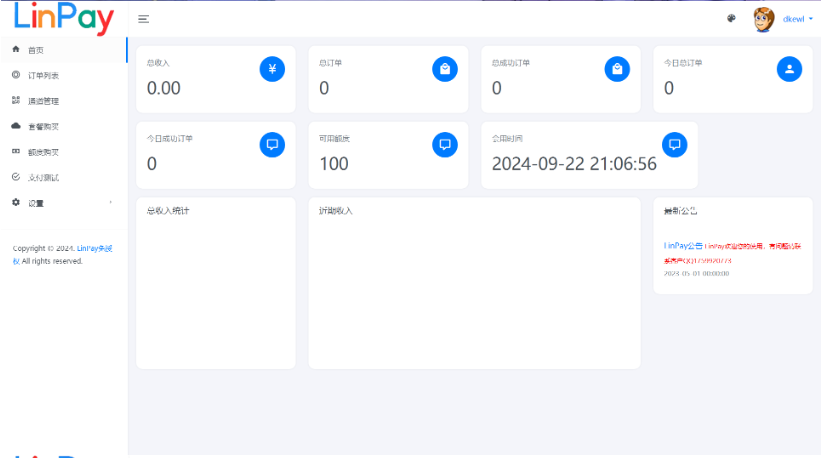
Task: Click the gear icon for 设置
Action: point(16,203)
